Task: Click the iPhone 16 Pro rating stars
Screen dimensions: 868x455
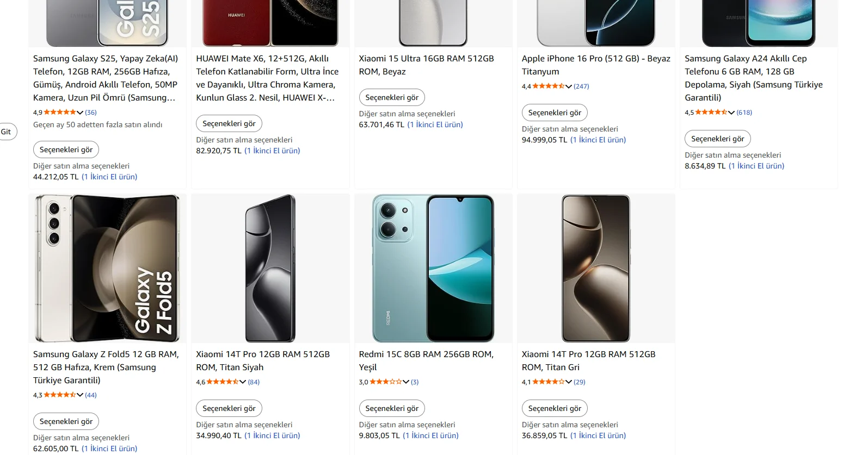Action: (548, 86)
